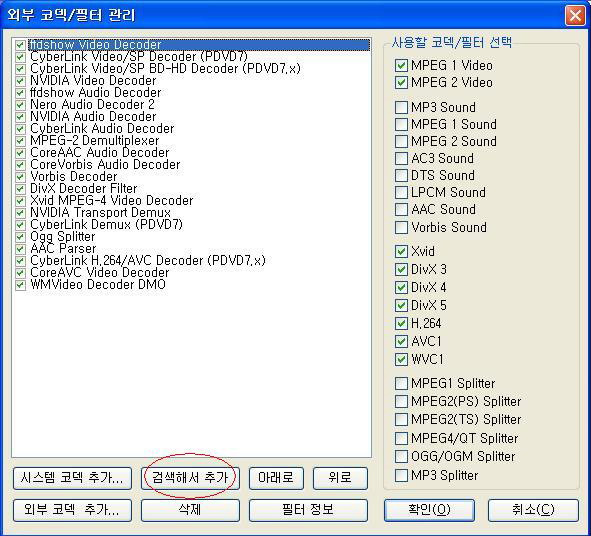Uncheck the H.264 option
The width and height of the screenshot is (591, 536).
[401, 323]
